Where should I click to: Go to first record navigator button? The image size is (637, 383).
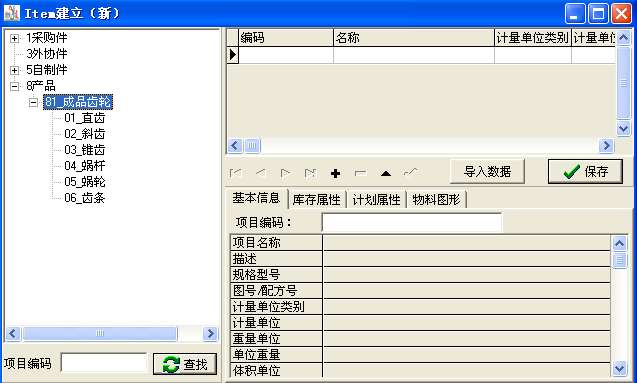point(236,173)
